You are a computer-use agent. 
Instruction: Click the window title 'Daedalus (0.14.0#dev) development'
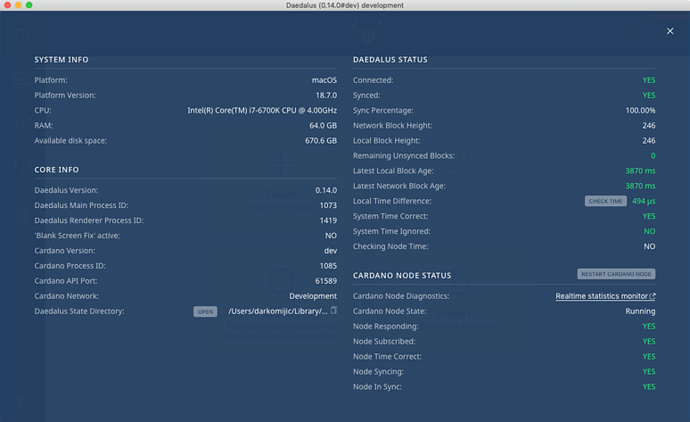click(x=345, y=5)
